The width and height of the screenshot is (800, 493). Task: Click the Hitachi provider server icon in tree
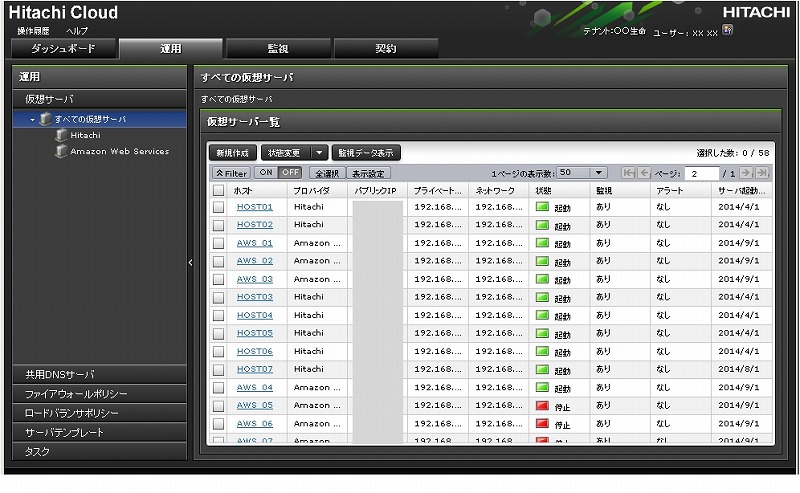click(x=61, y=135)
